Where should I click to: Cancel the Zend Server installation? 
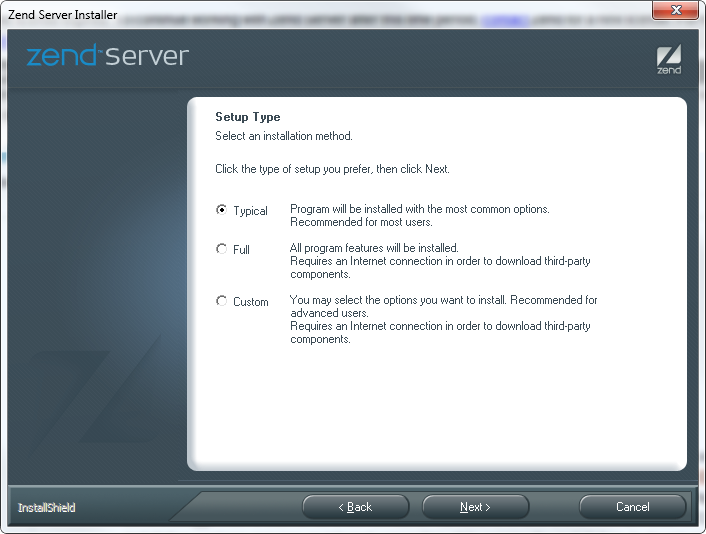pyautogui.click(x=632, y=507)
